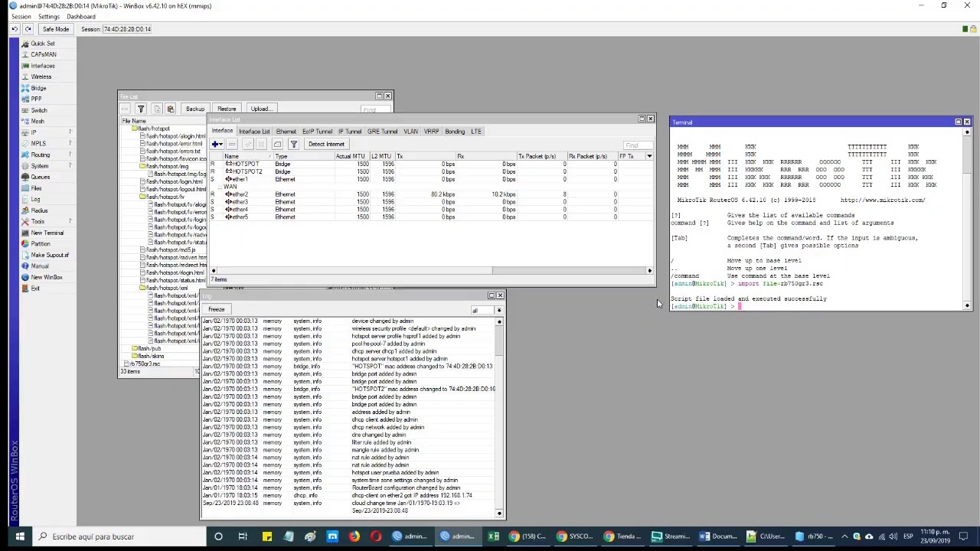
Task: Expand the Tools submenu in sidebar
Action: 46,221
